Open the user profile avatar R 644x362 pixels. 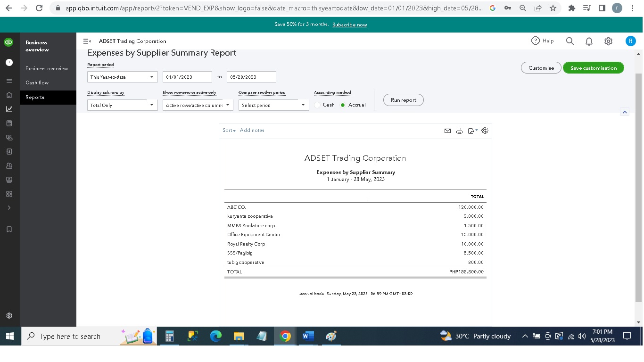(x=630, y=41)
